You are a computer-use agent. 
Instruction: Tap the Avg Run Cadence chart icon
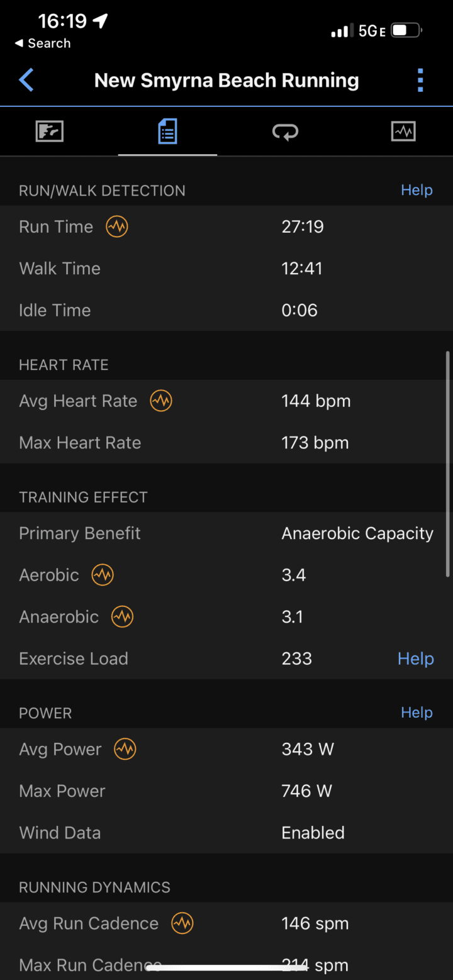point(182,923)
